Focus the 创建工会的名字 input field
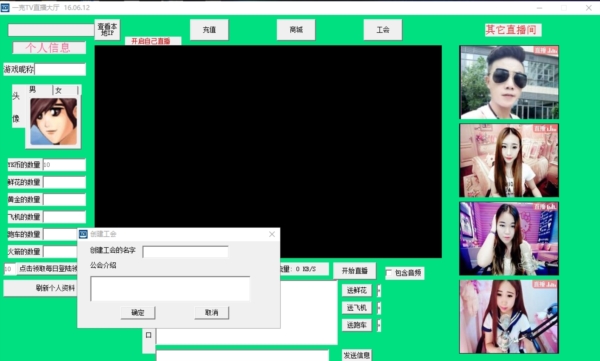This screenshot has width=600, height=361. click(185, 252)
